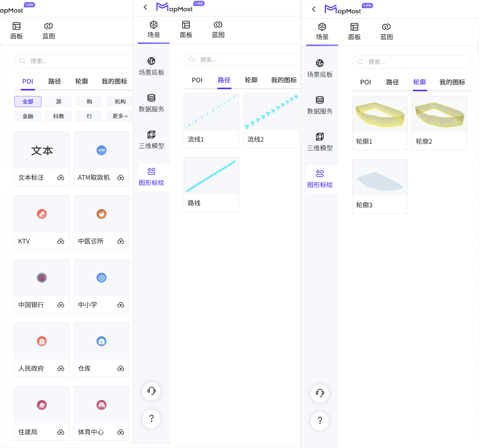Select 路径 tab in left panel
This screenshot has height=448, width=479.
[x=55, y=81]
